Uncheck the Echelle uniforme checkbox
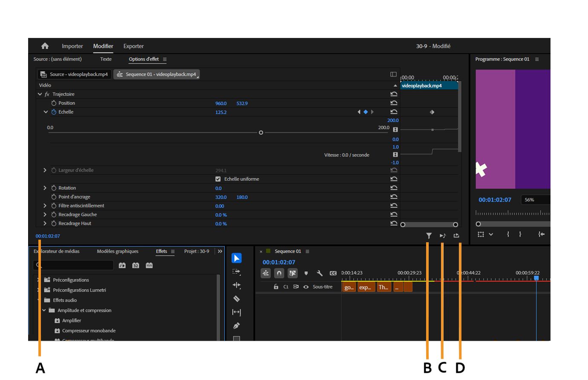This screenshot has width=588, height=380. (218, 179)
